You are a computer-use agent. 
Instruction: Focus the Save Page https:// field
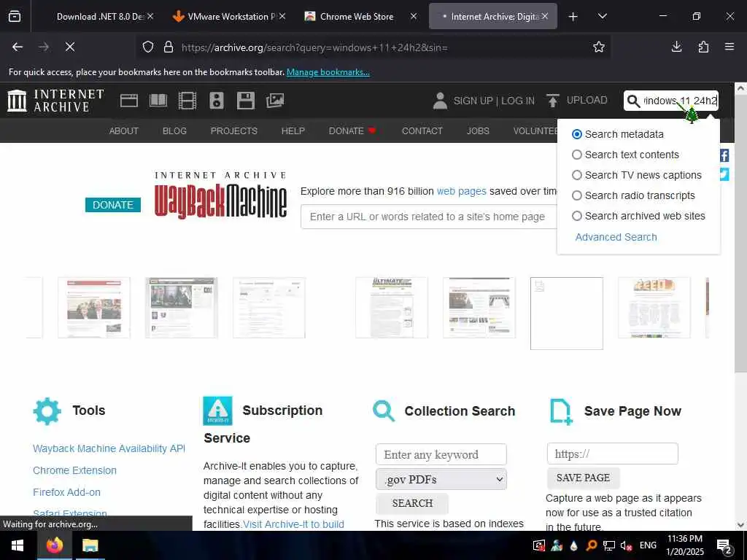tap(613, 454)
